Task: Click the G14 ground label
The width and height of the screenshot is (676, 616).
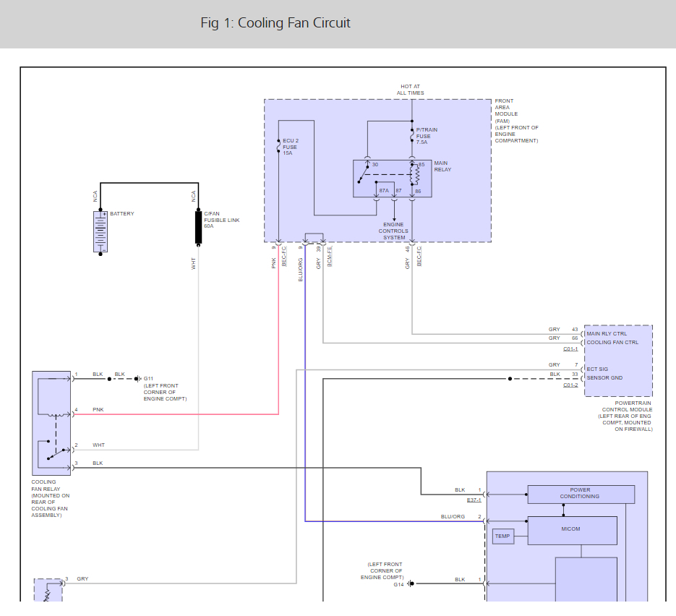Action: (x=399, y=584)
